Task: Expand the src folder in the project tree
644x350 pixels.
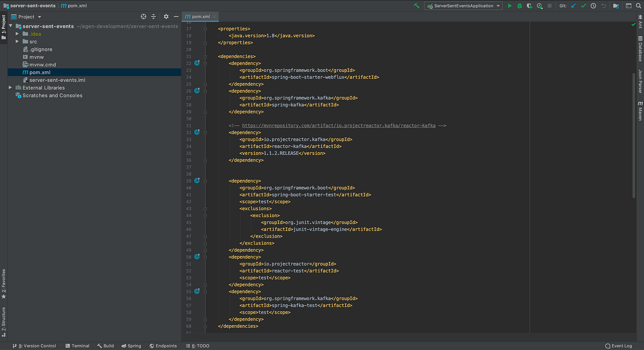Action: click(x=17, y=41)
